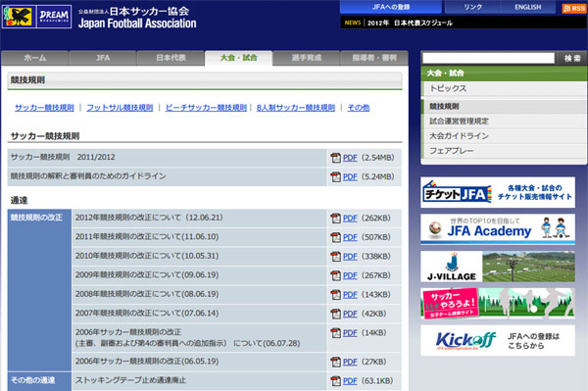The height and width of the screenshot is (391, 588).
Task: Jump to サッカー競技規則 anchor link
Action: [44, 108]
